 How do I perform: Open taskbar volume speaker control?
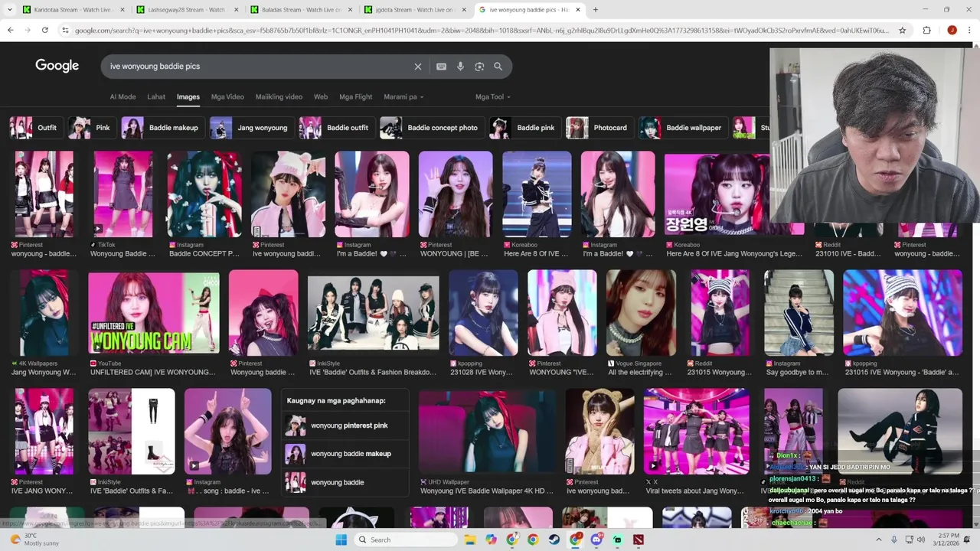922,540
